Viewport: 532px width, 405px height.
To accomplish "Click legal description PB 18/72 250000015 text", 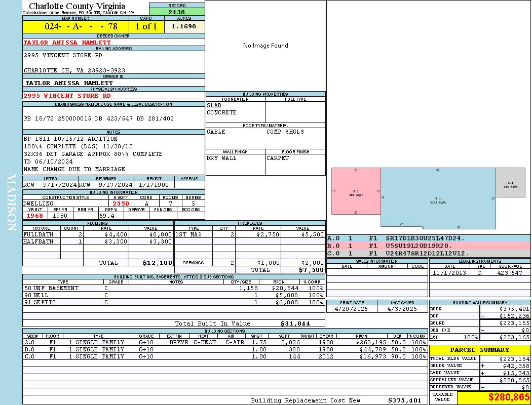I will pyautogui.click(x=99, y=118).
